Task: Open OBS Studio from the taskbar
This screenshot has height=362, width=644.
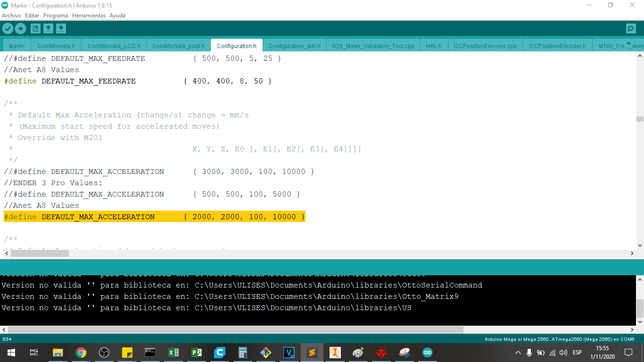Action: (x=104, y=353)
